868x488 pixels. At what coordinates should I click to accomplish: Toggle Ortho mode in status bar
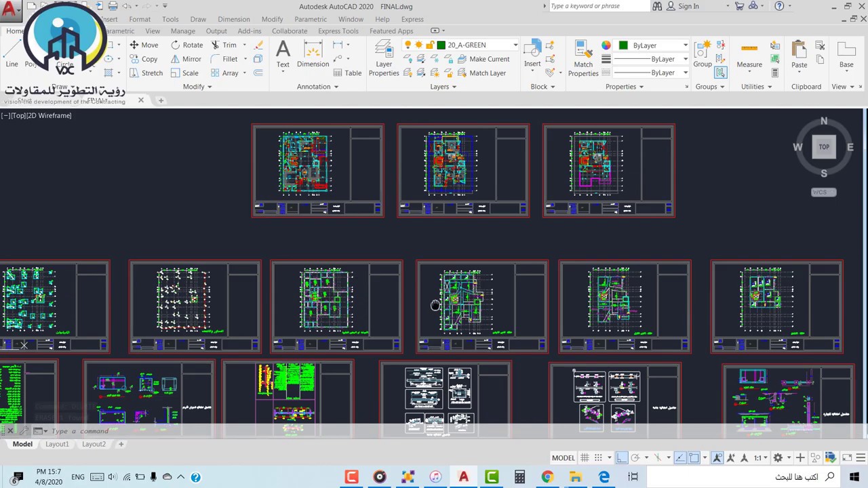pyautogui.click(x=622, y=457)
